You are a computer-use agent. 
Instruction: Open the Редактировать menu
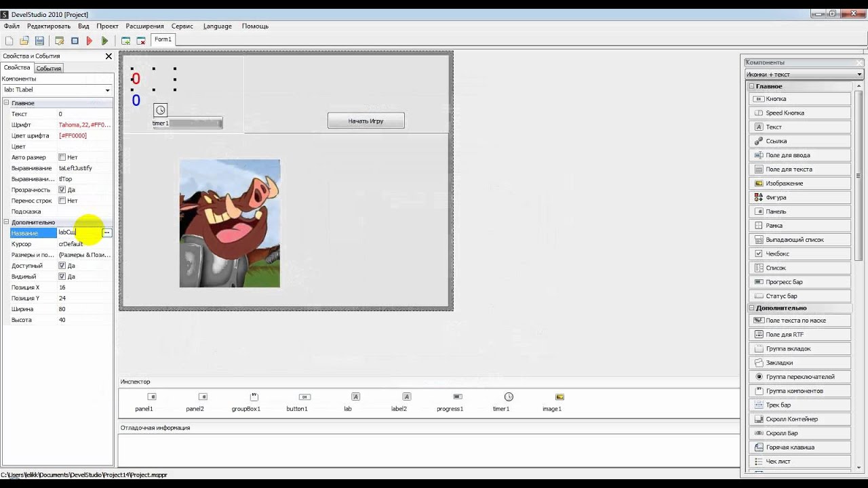[x=49, y=26]
